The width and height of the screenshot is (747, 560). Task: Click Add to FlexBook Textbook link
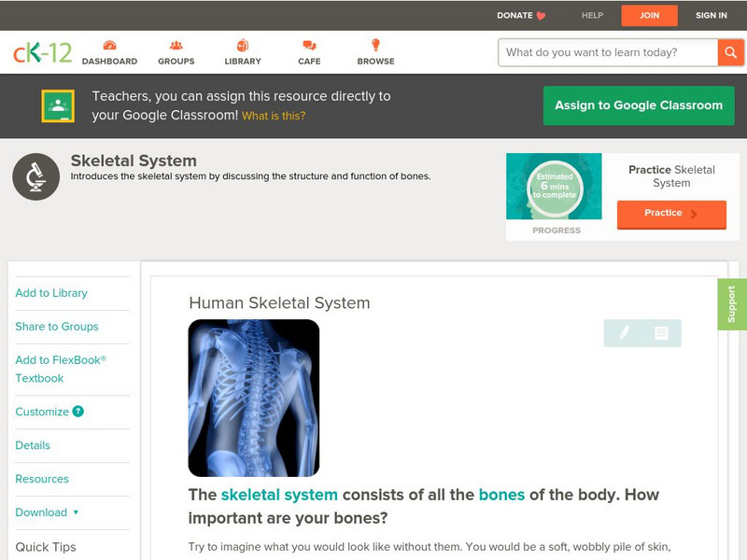click(61, 369)
